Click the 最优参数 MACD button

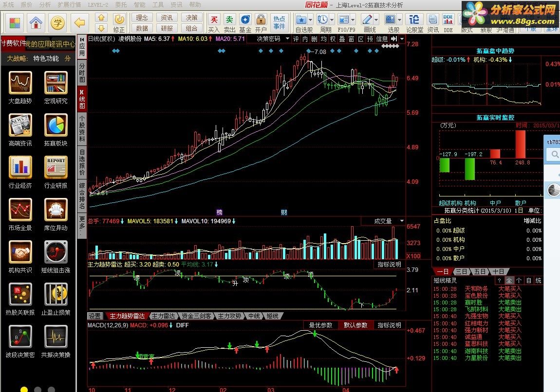pyautogui.click(x=320, y=325)
